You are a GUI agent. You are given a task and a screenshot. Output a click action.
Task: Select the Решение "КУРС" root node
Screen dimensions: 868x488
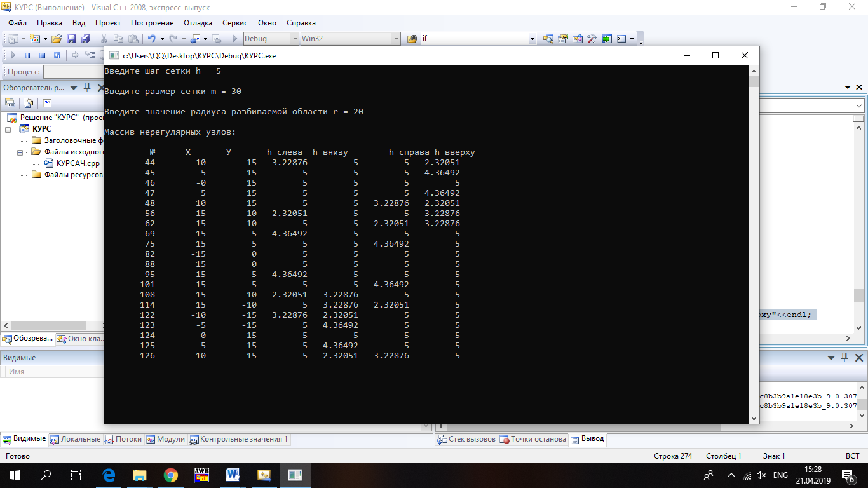pos(55,118)
